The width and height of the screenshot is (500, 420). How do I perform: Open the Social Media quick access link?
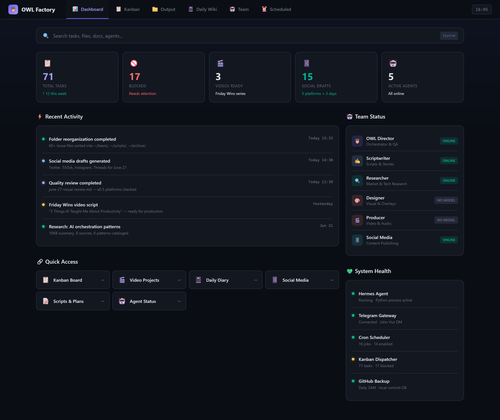302,280
